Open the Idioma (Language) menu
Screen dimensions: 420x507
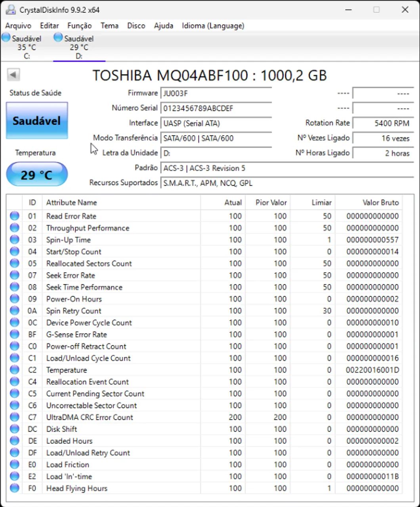pos(213,26)
